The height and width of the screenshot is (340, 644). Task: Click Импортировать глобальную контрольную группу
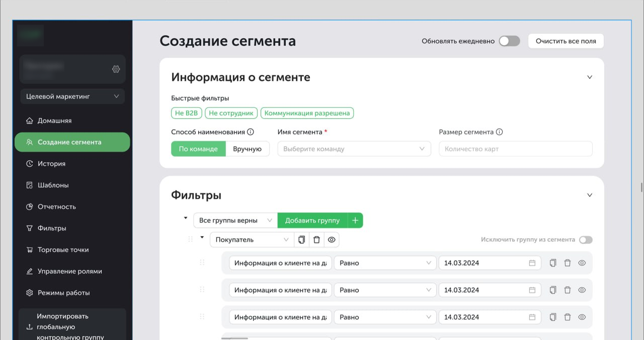pyautogui.click(x=72, y=325)
